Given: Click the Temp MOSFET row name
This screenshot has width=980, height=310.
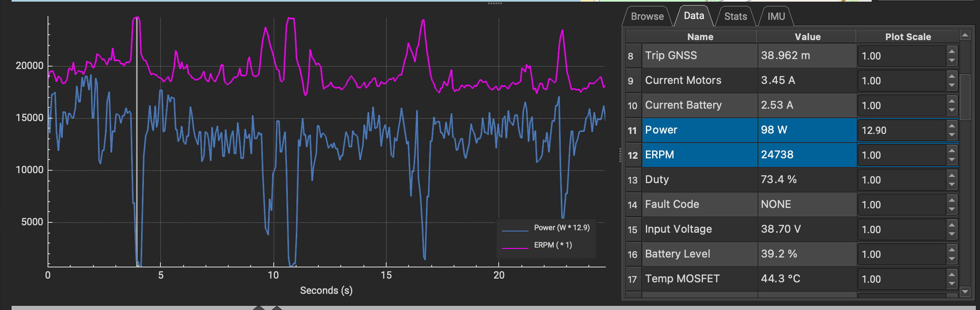Looking at the screenshot, I should (x=682, y=279).
